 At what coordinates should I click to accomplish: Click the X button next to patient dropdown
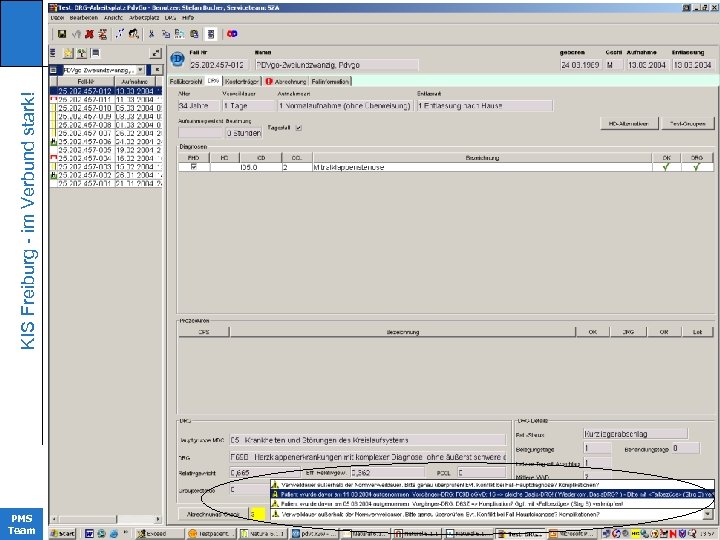tap(157, 70)
